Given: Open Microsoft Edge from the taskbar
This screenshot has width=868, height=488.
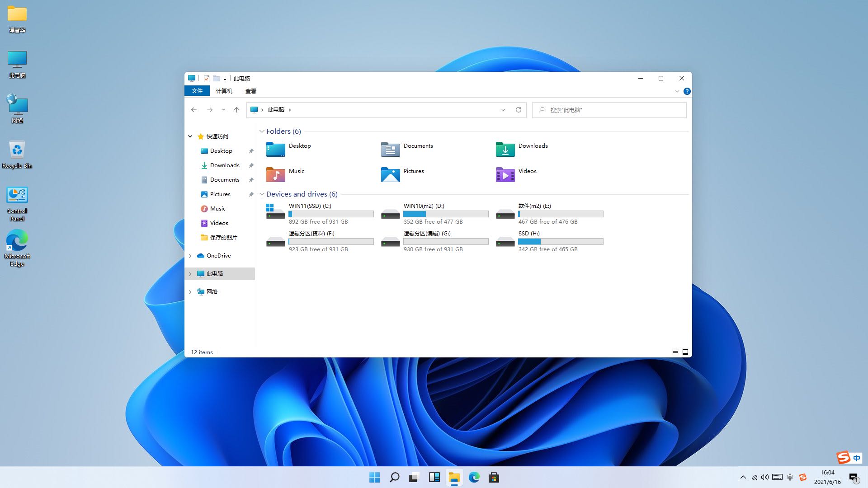Looking at the screenshot, I should (474, 477).
